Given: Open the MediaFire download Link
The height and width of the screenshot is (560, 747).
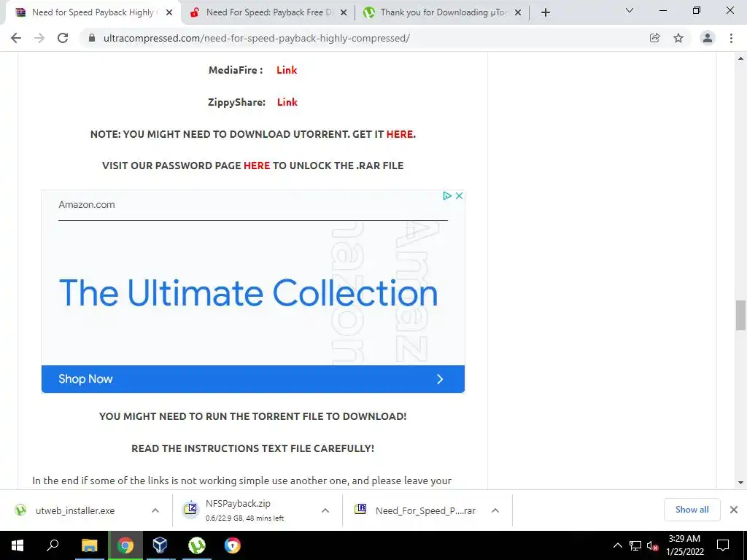Looking at the screenshot, I should 287,70.
